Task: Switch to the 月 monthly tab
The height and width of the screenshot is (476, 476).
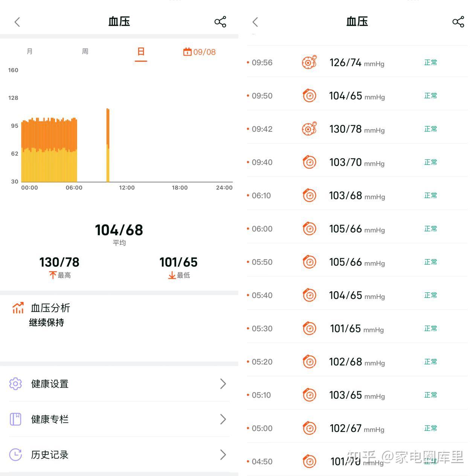Action: coord(29,52)
